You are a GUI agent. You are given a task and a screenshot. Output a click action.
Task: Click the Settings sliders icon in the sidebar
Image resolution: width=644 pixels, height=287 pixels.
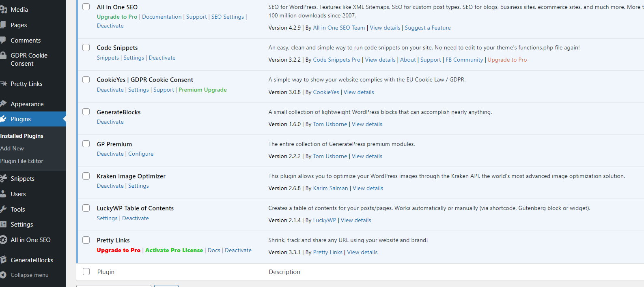tap(3, 224)
